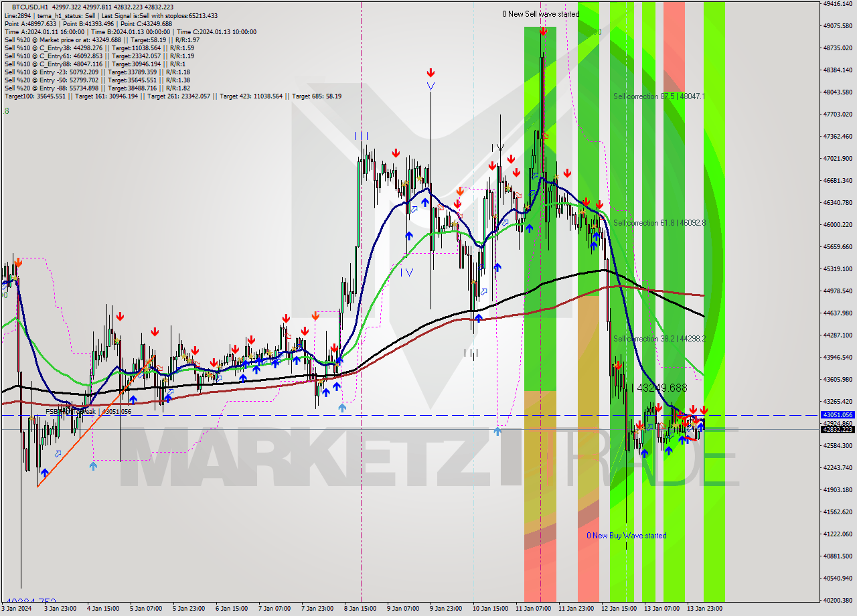Image resolution: width=857 pixels, height=616 pixels.
Task: Click the 'Target100: 35645.551' targets line
Action: 173,96
